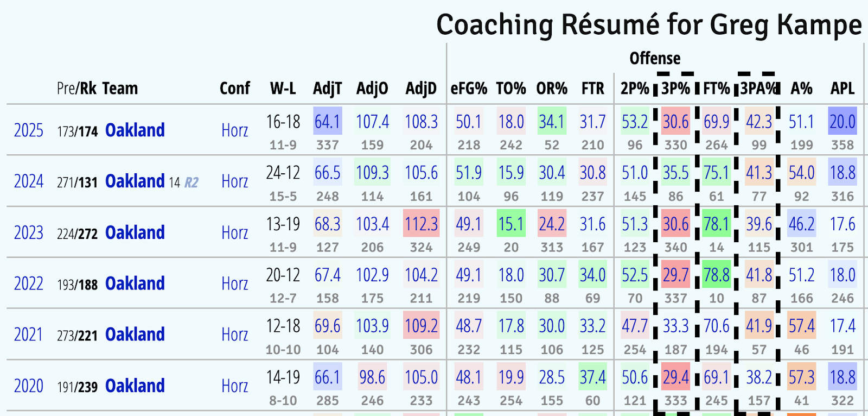Click the 2025 Oakland team link
868x416 pixels.
click(135, 130)
